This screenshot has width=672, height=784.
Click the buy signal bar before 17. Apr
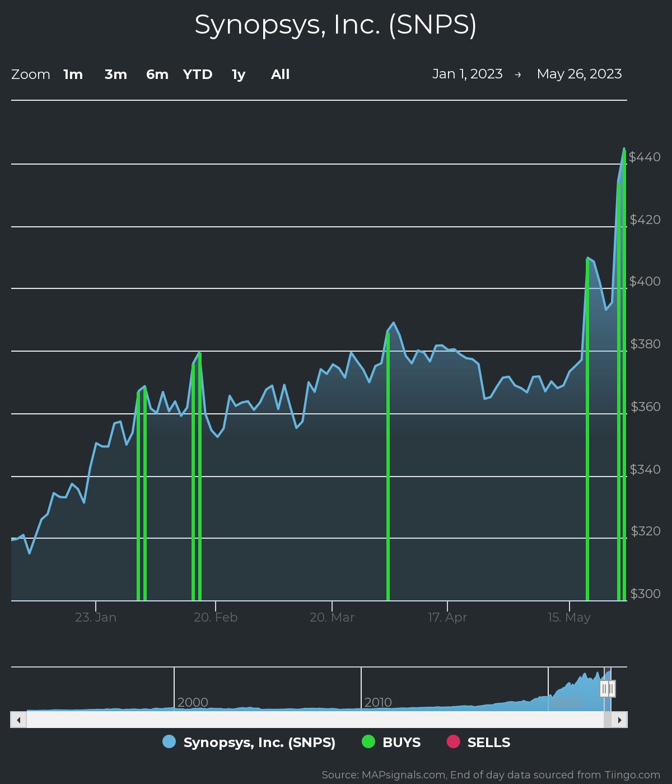[388, 466]
